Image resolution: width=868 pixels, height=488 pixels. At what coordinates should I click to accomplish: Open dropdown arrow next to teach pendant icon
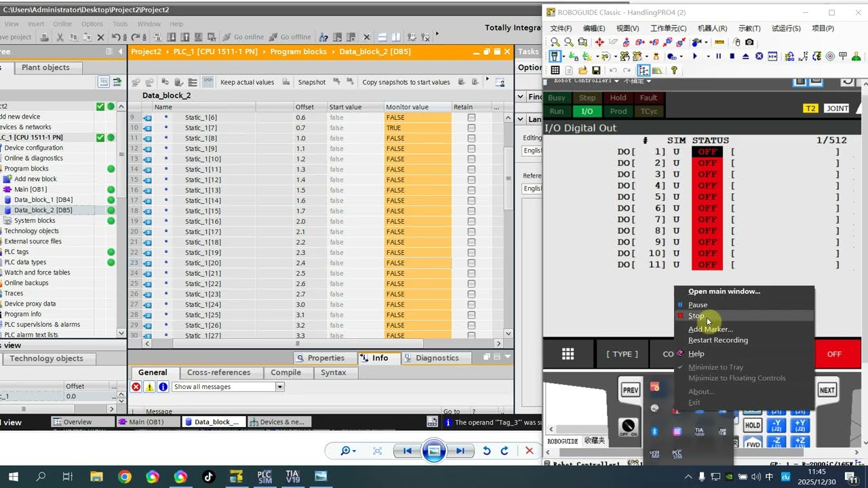click(564, 56)
